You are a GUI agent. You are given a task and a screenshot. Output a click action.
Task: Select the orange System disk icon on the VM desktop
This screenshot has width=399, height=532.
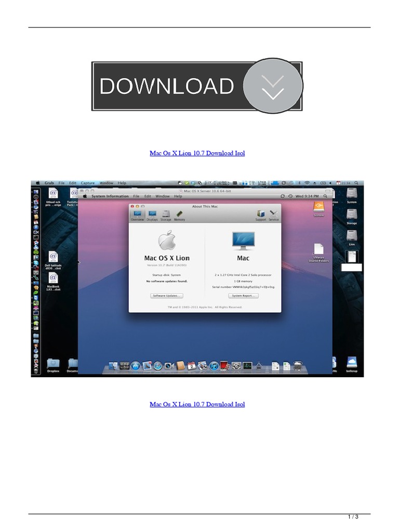(318, 208)
